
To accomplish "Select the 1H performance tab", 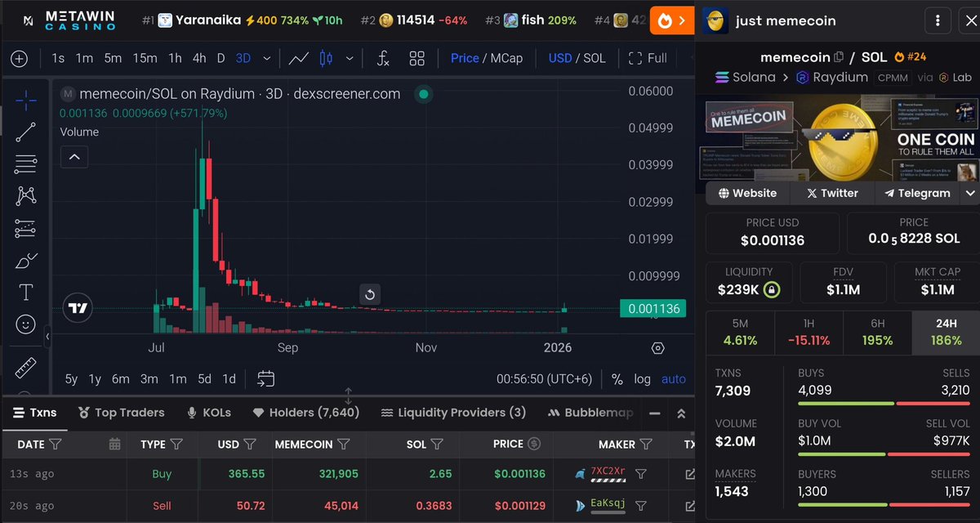I will pos(808,333).
